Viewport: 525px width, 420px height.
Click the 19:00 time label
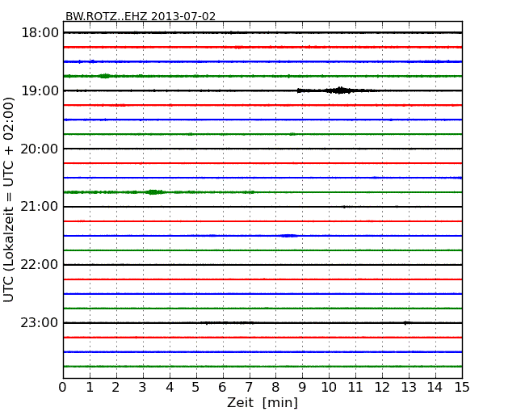[40, 90]
